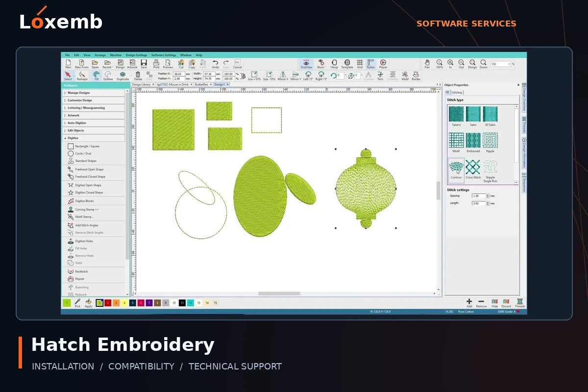The image size is (588, 392).
Task: Open the Software Settings menu
Action: (164, 55)
